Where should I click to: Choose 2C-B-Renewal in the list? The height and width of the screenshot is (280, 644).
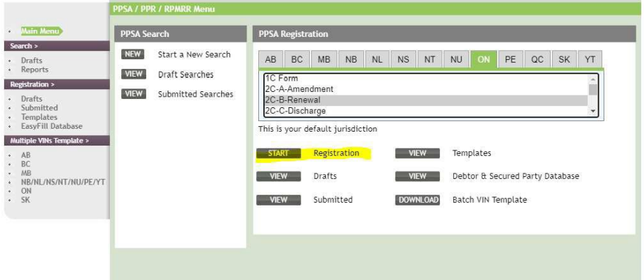coord(426,100)
